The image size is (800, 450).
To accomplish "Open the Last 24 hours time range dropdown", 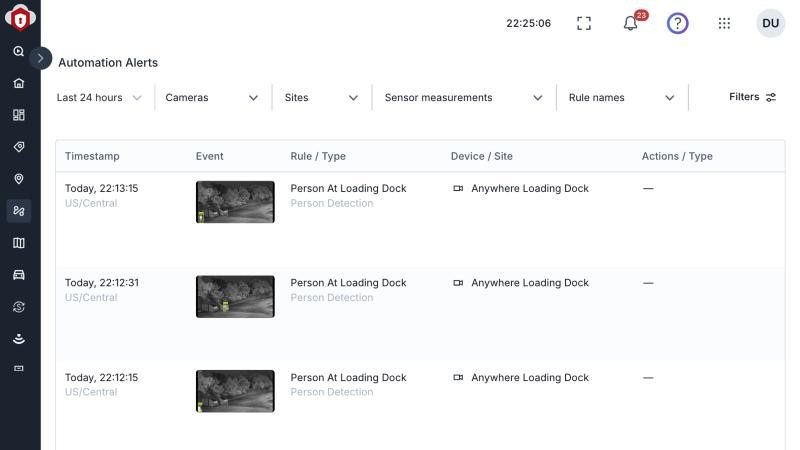I will 99,97.
